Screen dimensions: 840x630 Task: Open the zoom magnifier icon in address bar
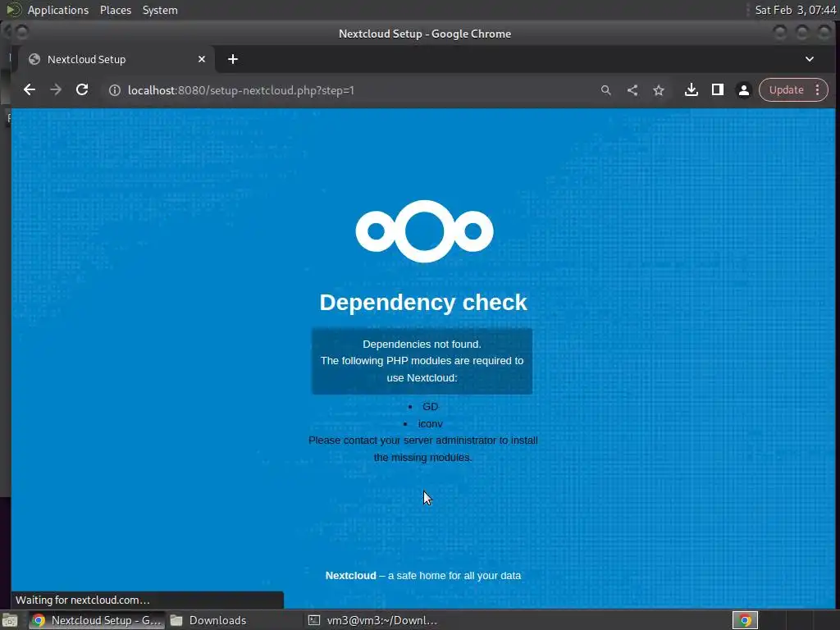point(606,90)
